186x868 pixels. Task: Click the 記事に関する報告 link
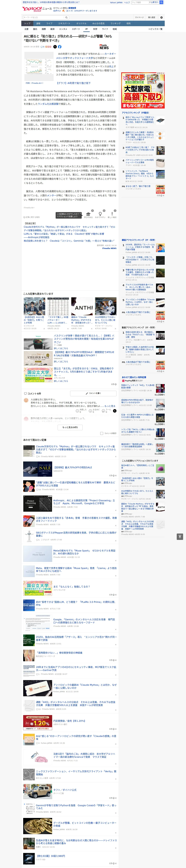32,217
